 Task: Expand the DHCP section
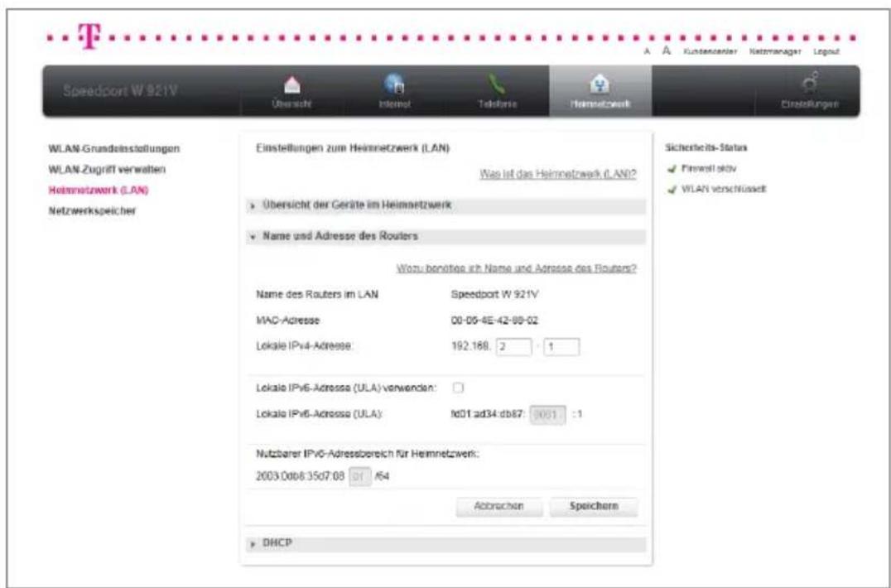447,543
